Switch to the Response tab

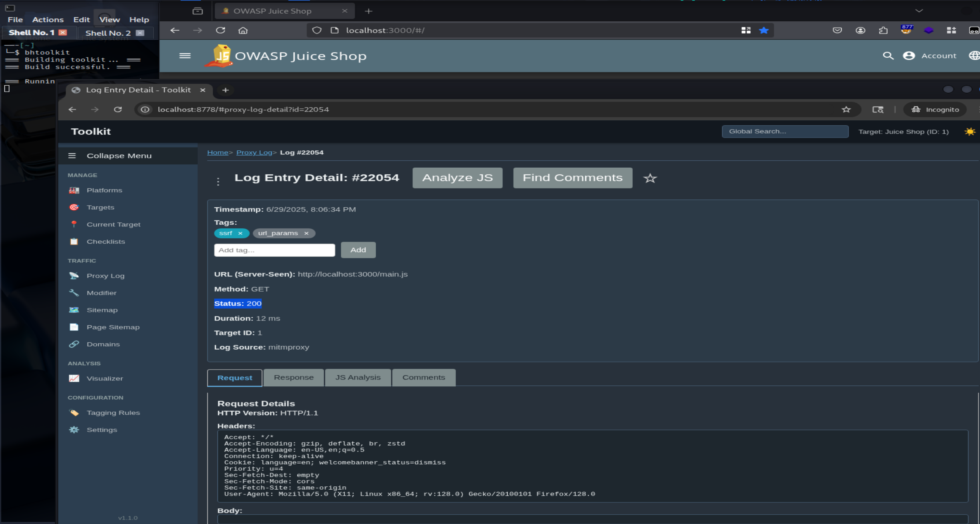pos(293,377)
